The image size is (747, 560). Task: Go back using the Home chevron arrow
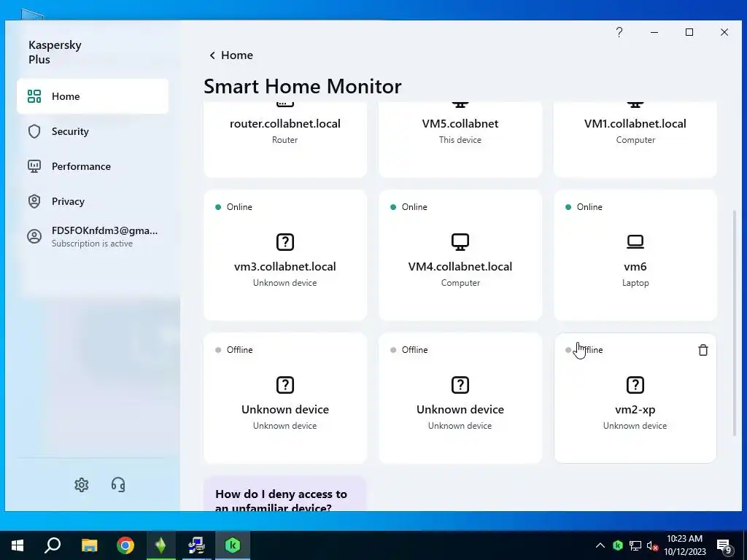pos(212,55)
